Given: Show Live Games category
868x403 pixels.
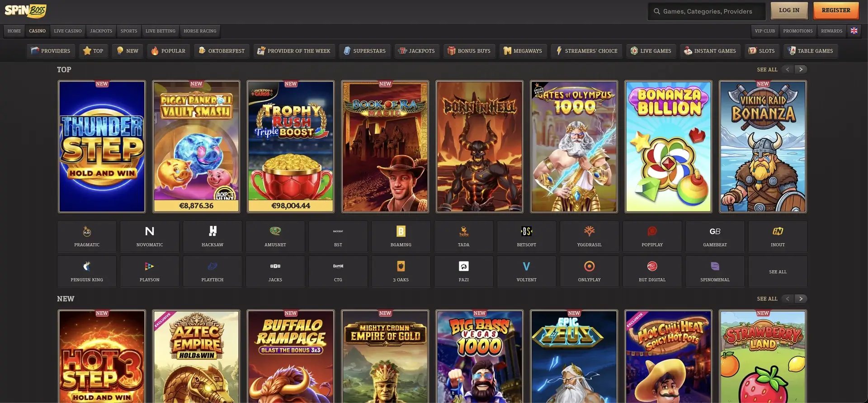Looking at the screenshot, I should click(651, 51).
